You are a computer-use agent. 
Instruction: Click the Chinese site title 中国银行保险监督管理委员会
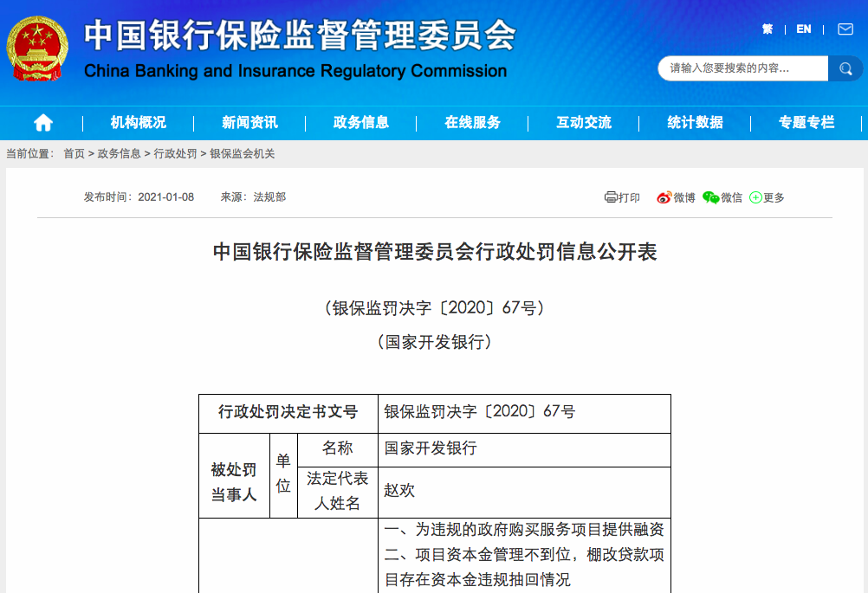[300, 35]
